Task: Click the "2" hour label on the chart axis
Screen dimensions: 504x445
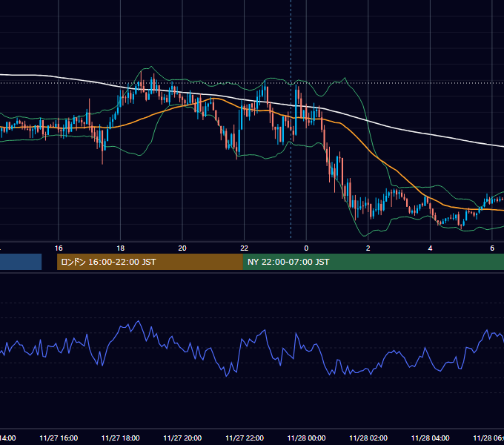Action: [368, 248]
